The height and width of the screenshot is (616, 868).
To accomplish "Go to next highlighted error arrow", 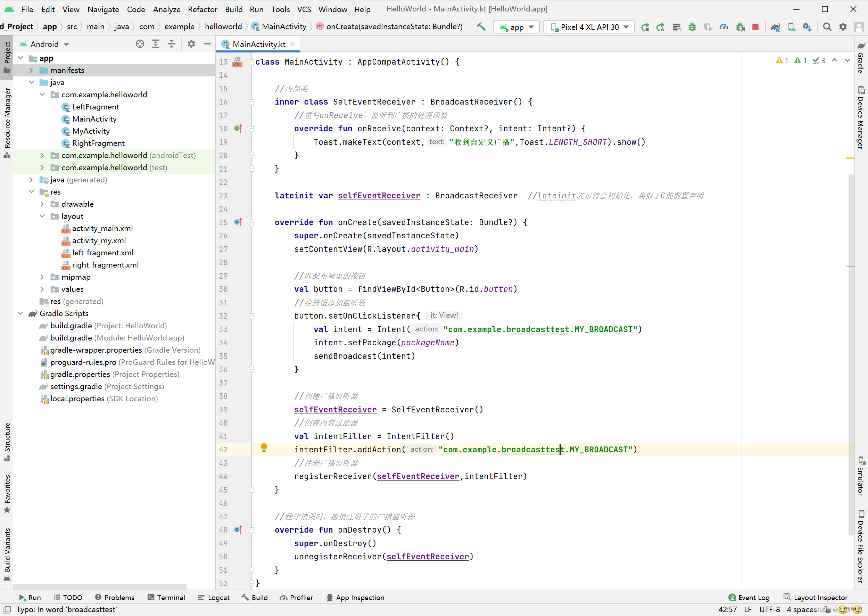I will [x=848, y=60].
